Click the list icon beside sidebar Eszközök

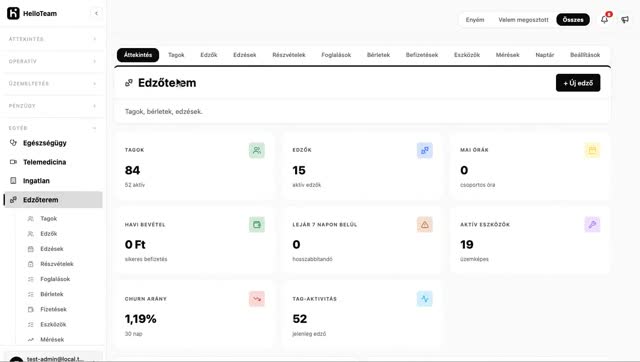[x=31, y=324]
